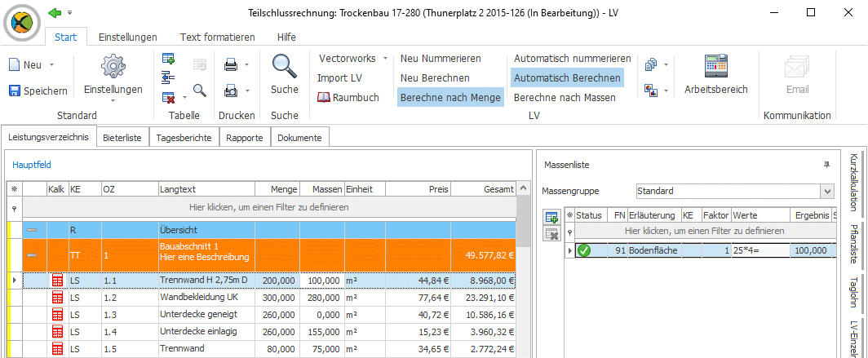
Task: Click the chart report icon in LV group
Action: click(651, 91)
